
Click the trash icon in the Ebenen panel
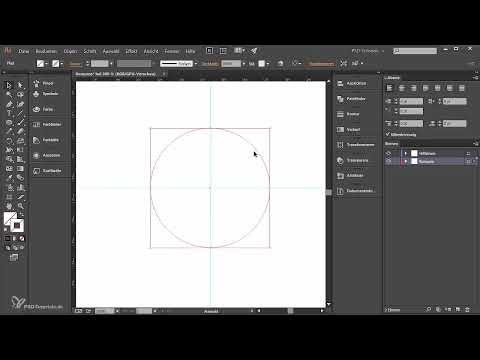[467, 310]
